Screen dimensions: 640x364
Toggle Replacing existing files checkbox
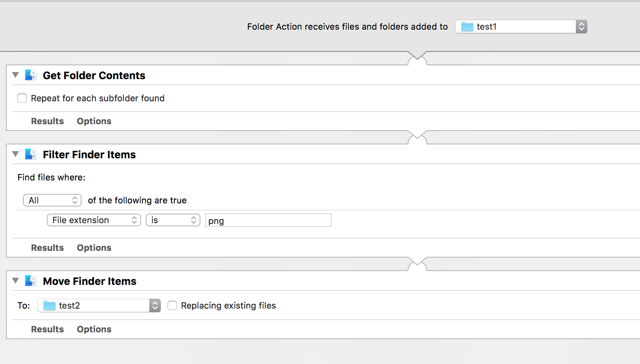tap(172, 305)
